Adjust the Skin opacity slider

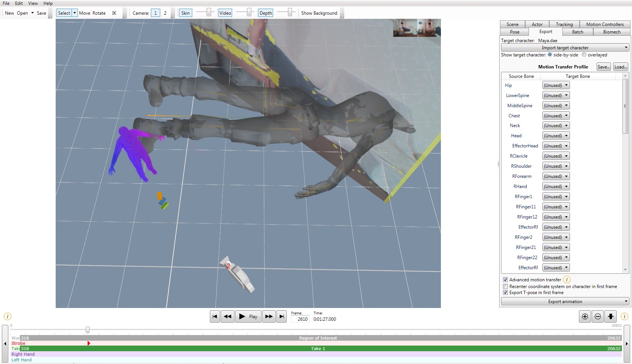[209, 12]
